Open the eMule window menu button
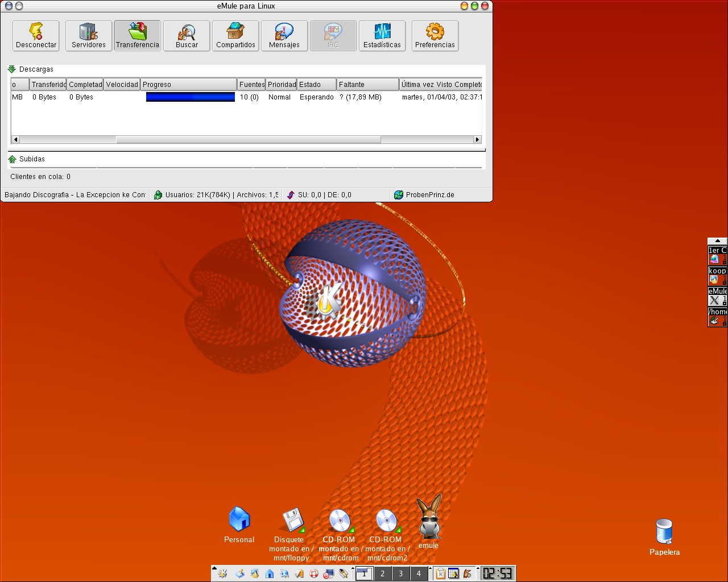Screen dimensions: 728x582 8,6
